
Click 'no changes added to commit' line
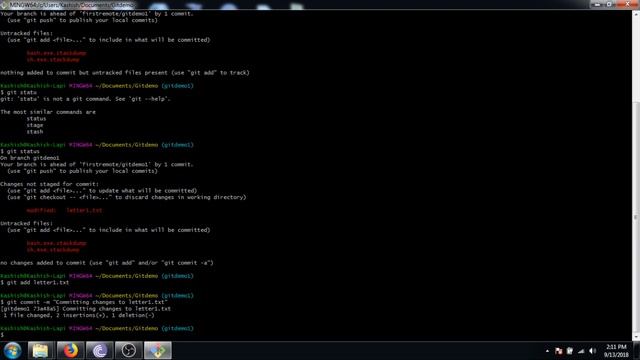pyautogui.click(x=107, y=263)
